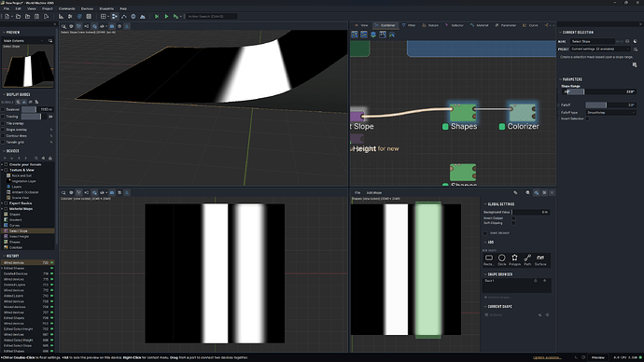644x362 pixels.
Task: Click the green build play button
Action: point(166,17)
